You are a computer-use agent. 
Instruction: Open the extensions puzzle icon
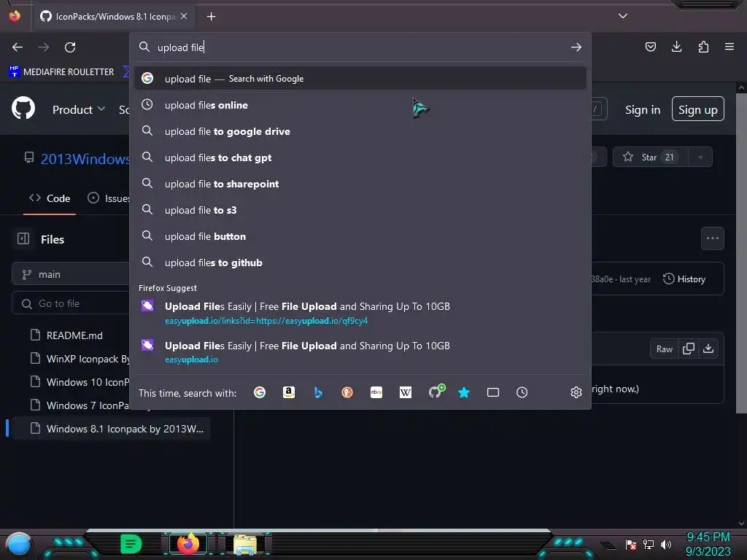703,47
